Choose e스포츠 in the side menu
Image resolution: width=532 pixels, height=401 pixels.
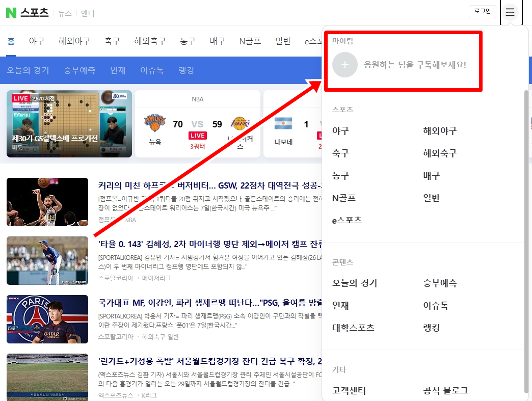click(x=347, y=221)
